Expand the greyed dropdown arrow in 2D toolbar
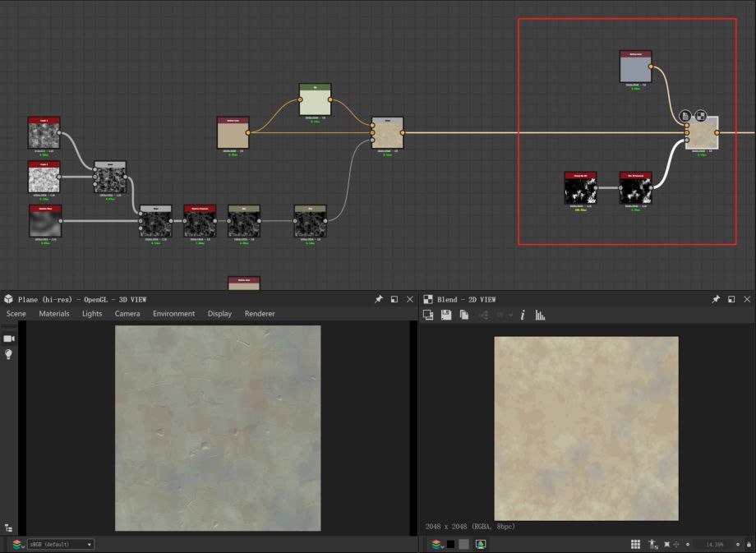756x553 pixels. [x=510, y=315]
